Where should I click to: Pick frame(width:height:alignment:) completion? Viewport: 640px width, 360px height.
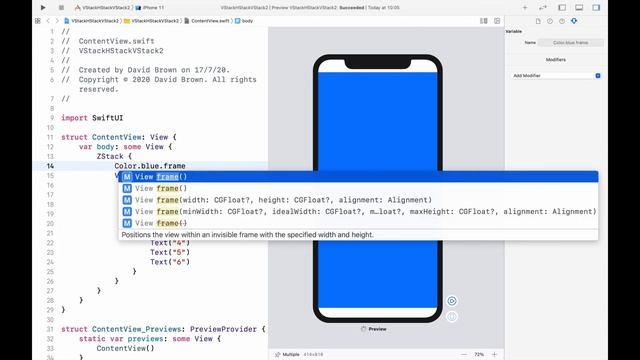(358, 200)
